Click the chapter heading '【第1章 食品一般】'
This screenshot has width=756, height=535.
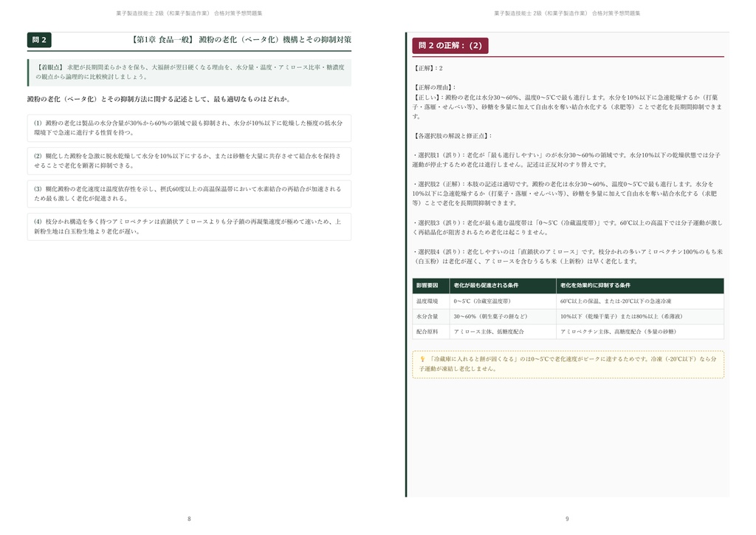point(162,40)
